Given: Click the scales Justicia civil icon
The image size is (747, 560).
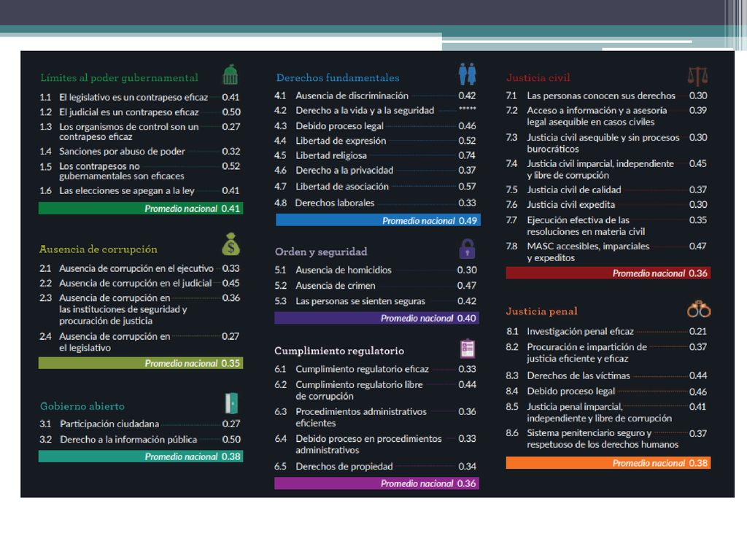Looking at the screenshot, I should point(698,76).
